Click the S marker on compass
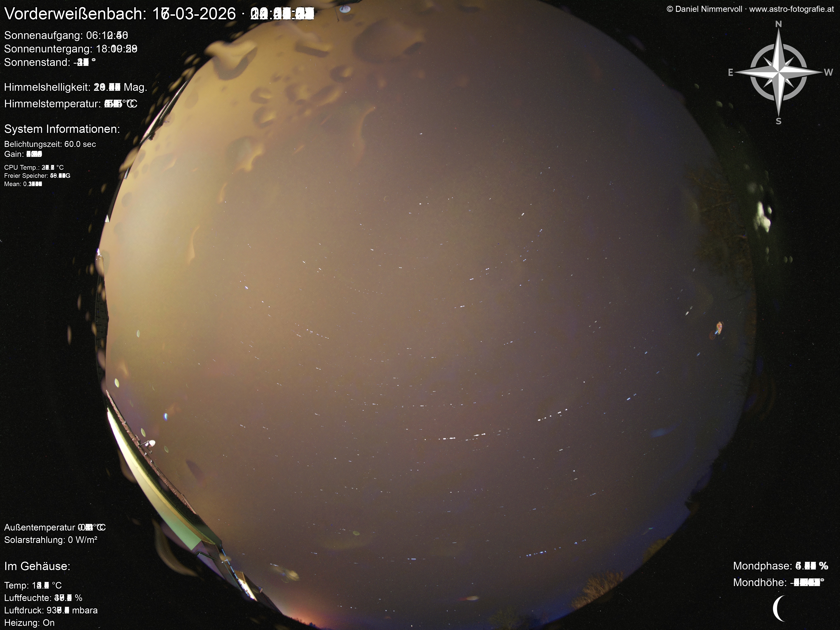This screenshot has height=630, width=840. coord(778,122)
